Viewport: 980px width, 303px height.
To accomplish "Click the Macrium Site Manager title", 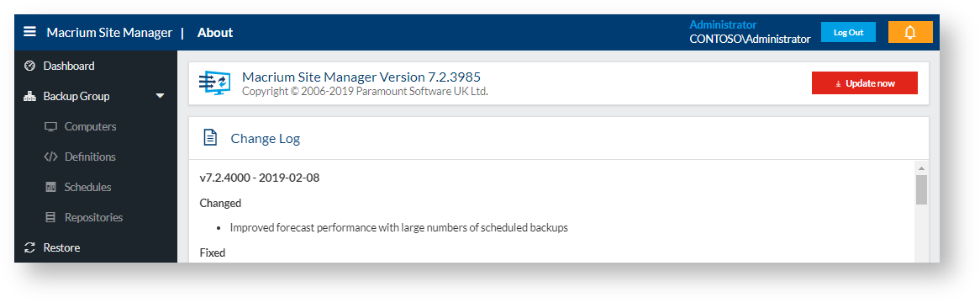I will (x=109, y=33).
